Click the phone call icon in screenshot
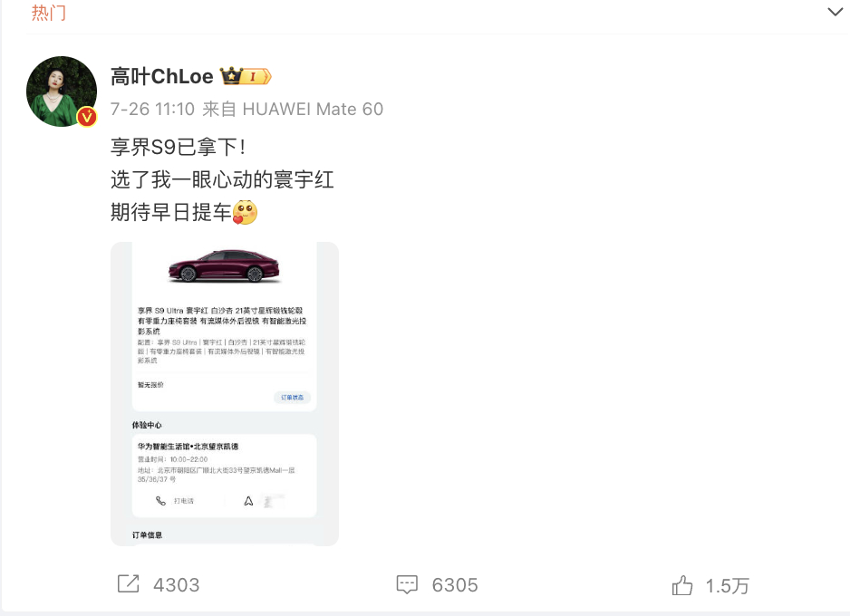Image resolution: width=850 pixels, height=616 pixels. pos(160,501)
